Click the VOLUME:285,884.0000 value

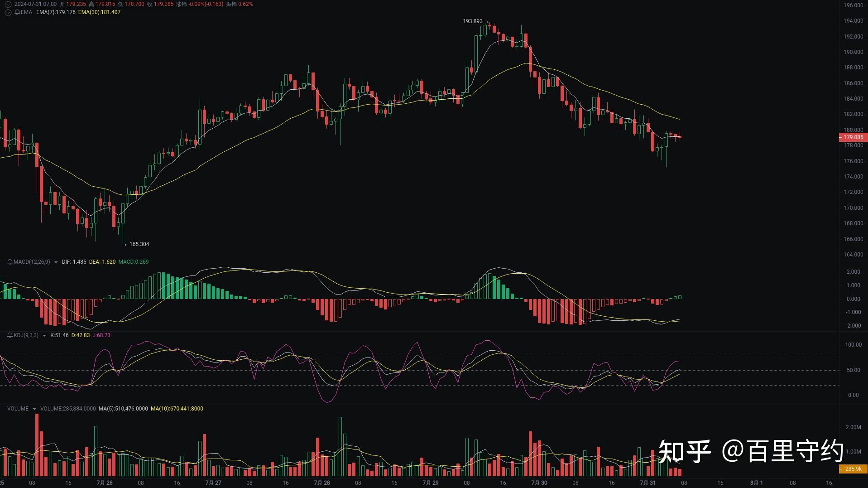[68, 409]
